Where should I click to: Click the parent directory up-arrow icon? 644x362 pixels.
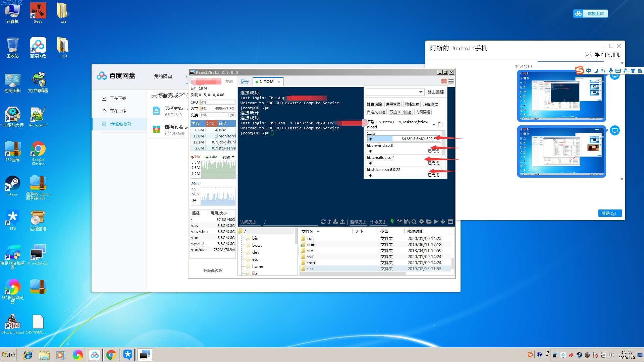point(329,222)
